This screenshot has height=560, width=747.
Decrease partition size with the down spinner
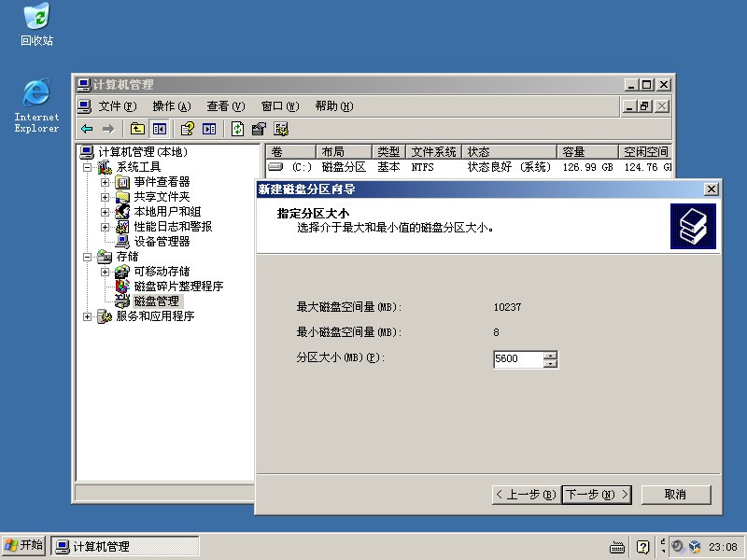550,363
